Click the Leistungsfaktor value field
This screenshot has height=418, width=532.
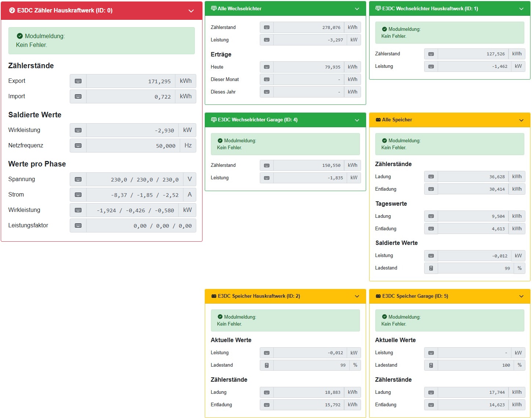click(x=141, y=225)
